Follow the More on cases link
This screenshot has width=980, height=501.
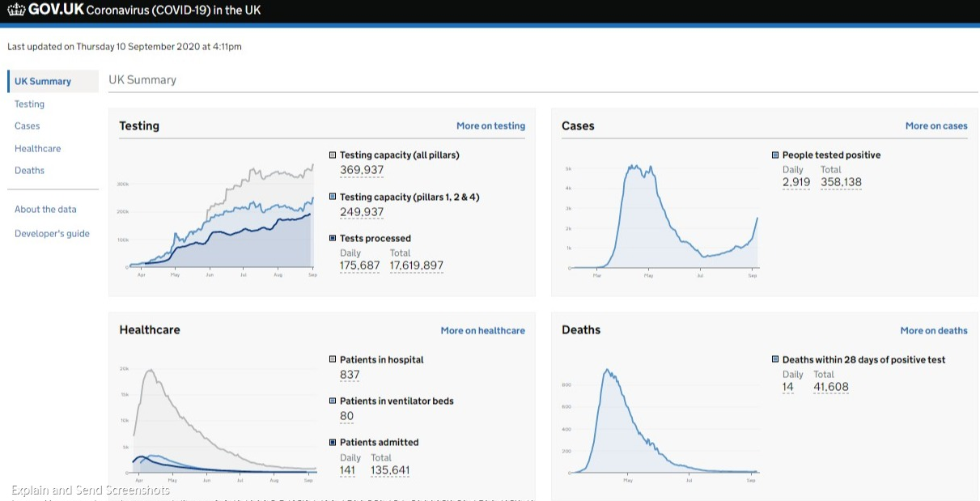(936, 125)
